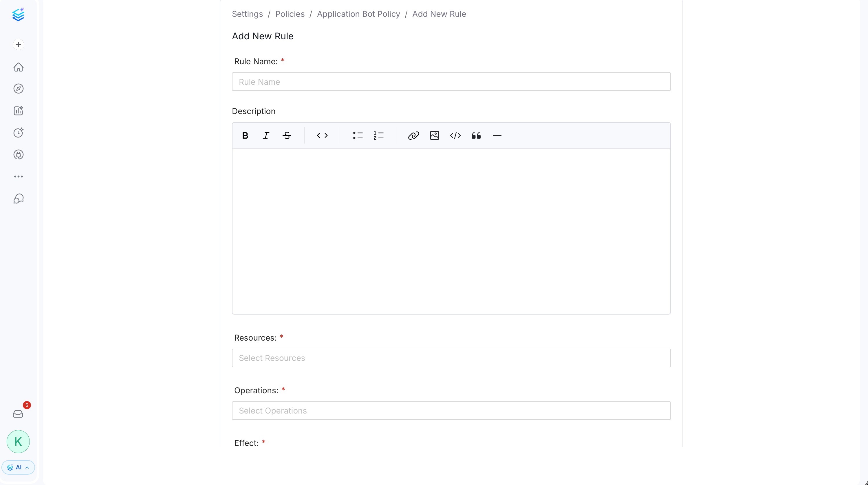Click inside the Description editor text area
The height and width of the screenshot is (485, 868).
click(x=451, y=232)
